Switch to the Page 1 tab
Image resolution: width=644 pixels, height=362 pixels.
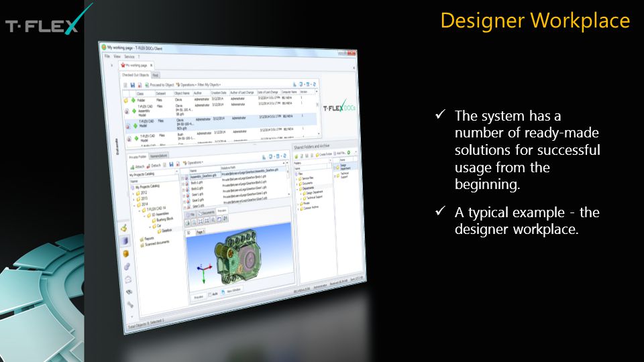(200, 232)
